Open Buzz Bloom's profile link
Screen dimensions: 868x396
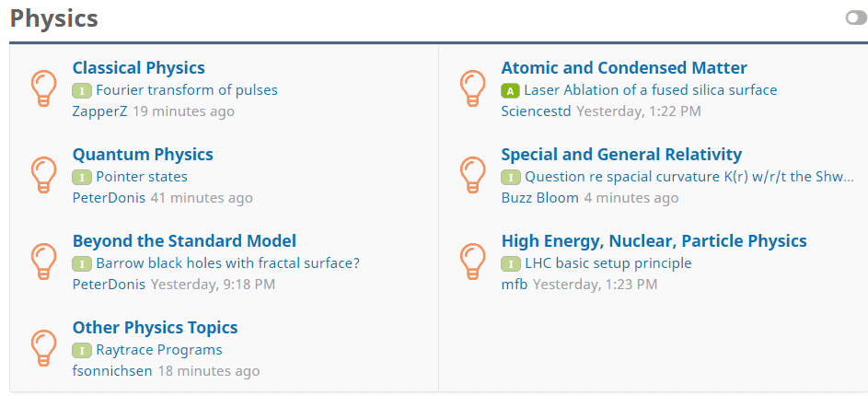539,198
